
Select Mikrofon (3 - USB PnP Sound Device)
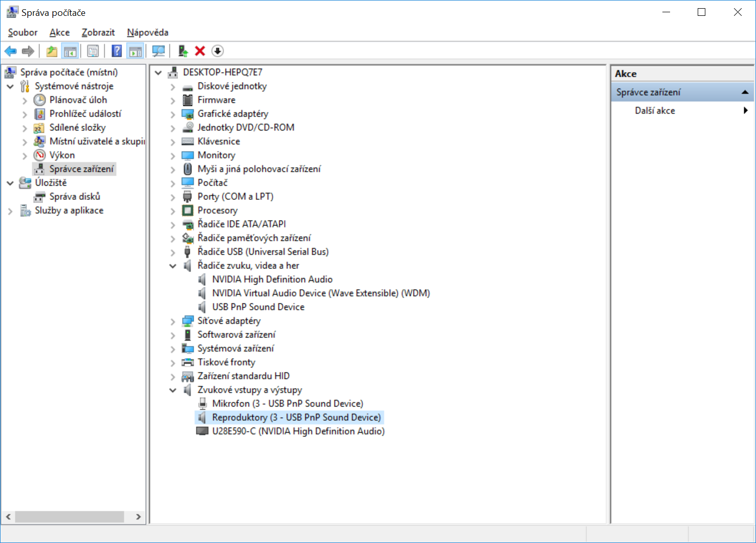click(287, 403)
